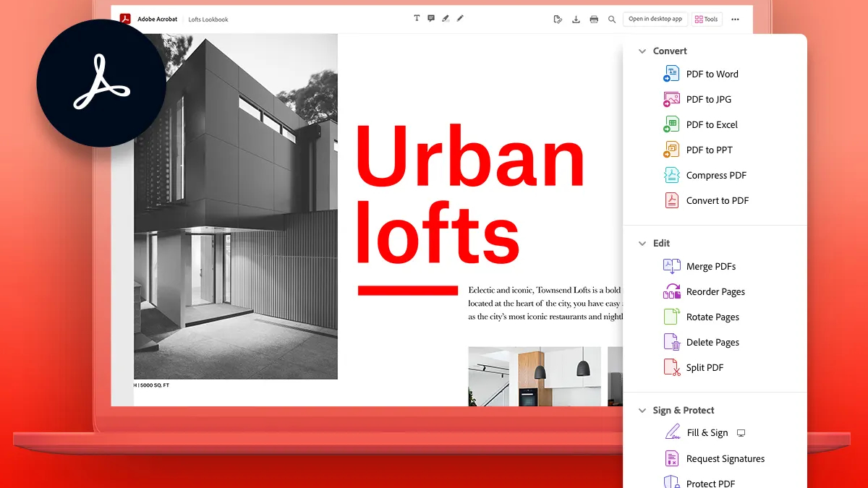Select the Highlight tool
The image size is (868, 488).
446,18
